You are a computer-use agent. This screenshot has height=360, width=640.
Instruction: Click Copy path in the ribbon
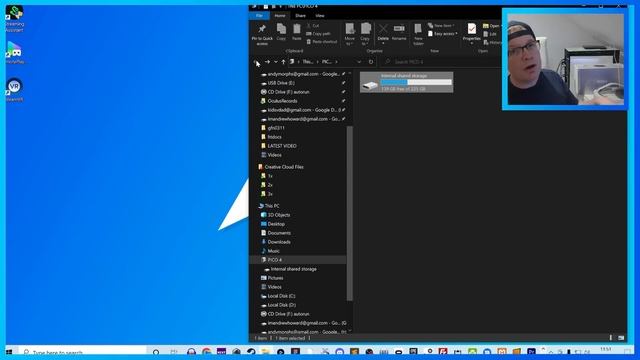tap(319, 34)
